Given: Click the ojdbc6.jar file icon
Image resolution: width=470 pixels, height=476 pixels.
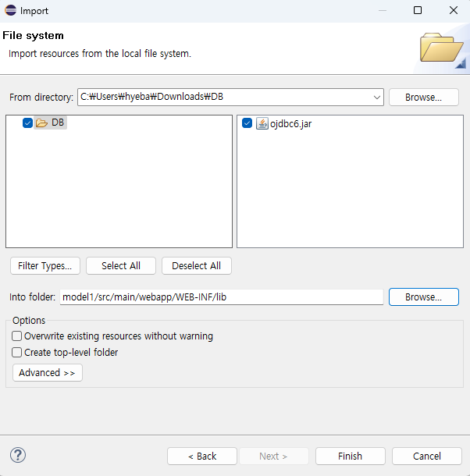Looking at the screenshot, I should [262, 123].
